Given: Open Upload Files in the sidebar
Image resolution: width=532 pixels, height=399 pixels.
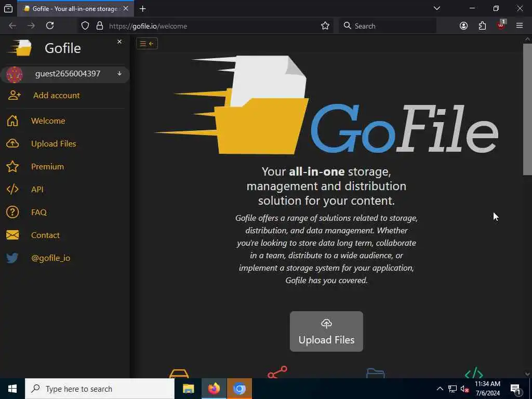Looking at the screenshot, I should tap(54, 144).
